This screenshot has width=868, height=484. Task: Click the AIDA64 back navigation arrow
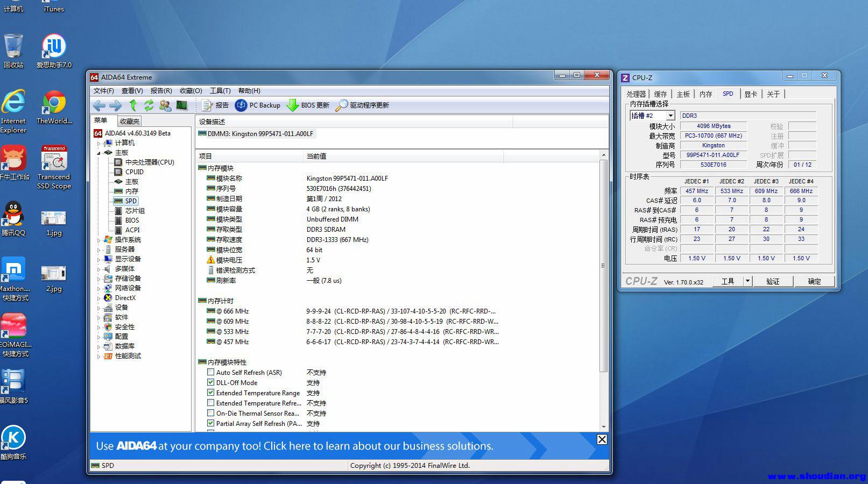coord(99,105)
